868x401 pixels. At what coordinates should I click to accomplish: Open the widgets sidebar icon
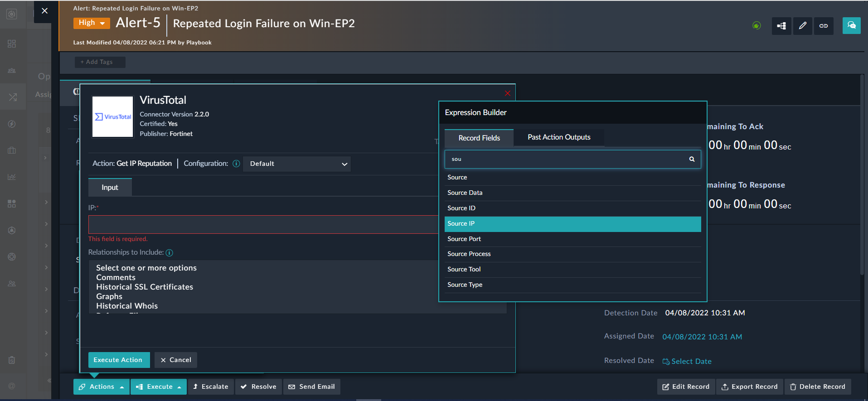point(12,204)
